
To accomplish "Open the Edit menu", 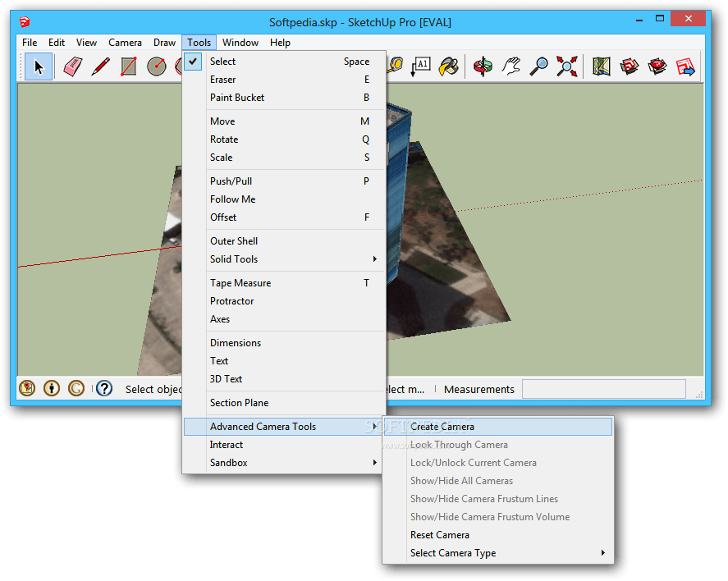I will [x=57, y=42].
